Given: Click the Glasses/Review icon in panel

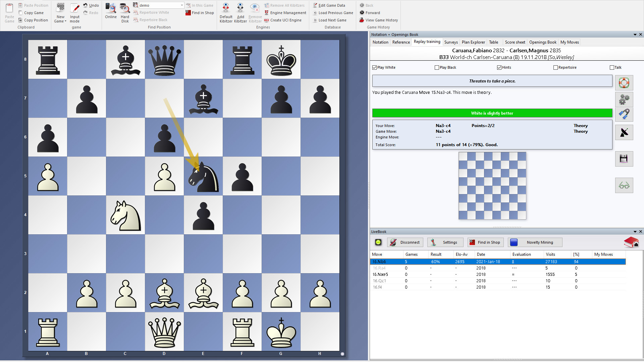Looking at the screenshot, I should pos(625,186).
